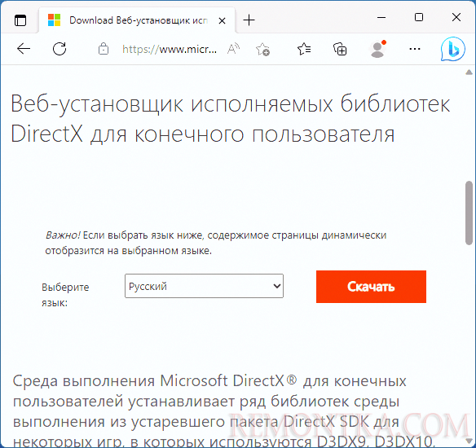The width and height of the screenshot is (476, 448).
Task: Open the Favorites list icon
Action: [x=304, y=49]
